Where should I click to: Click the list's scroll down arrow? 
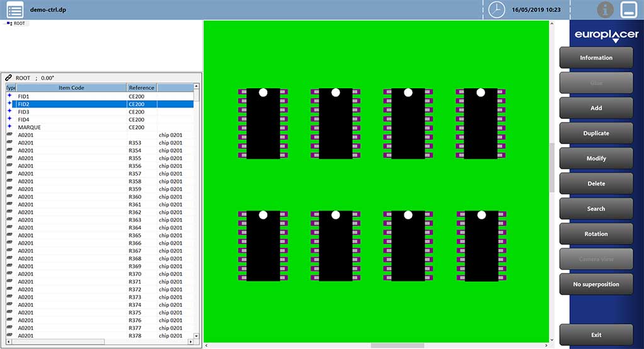click(196, 336)
